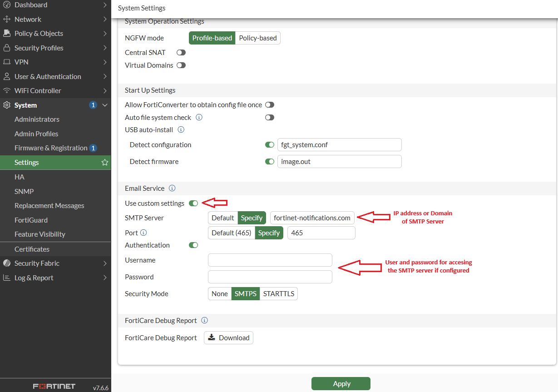Toggle Central SNAT switch

pos(181,53)
